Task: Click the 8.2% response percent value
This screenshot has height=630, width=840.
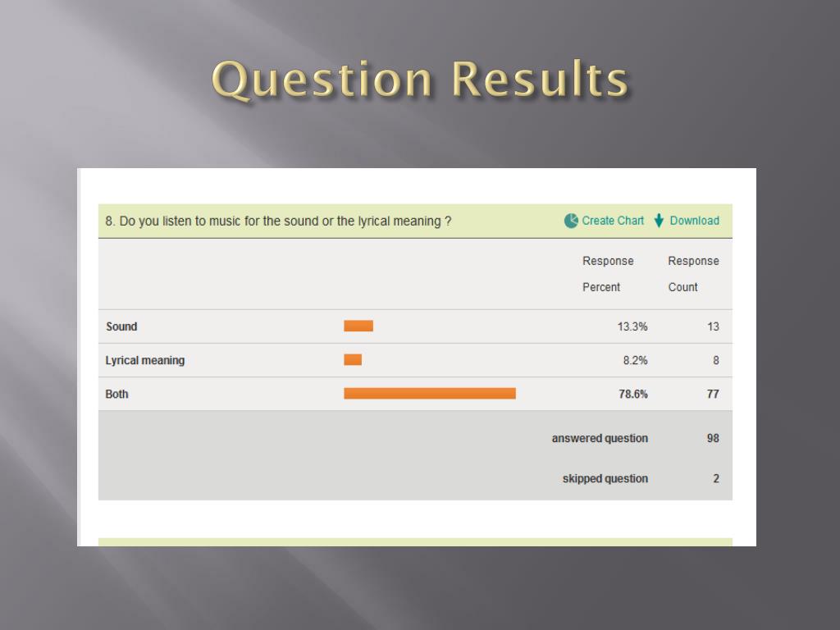Action: [635, 361]
